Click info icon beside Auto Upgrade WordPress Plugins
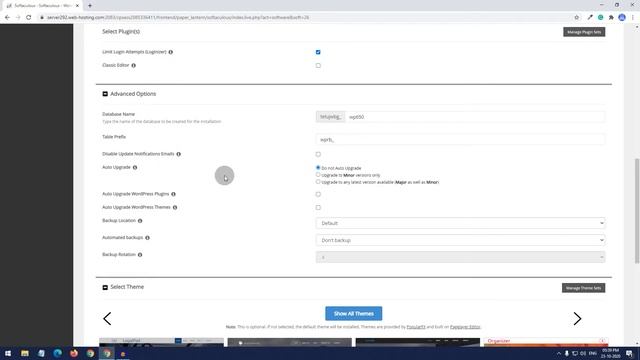Screen dimensions: 640x360 click(173, 194)
